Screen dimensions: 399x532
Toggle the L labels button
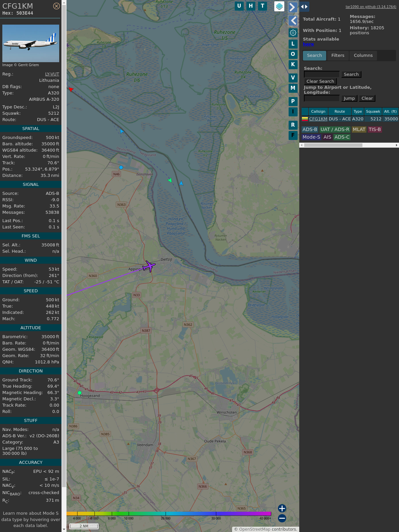pyautogui.click(x=293, y=44)
